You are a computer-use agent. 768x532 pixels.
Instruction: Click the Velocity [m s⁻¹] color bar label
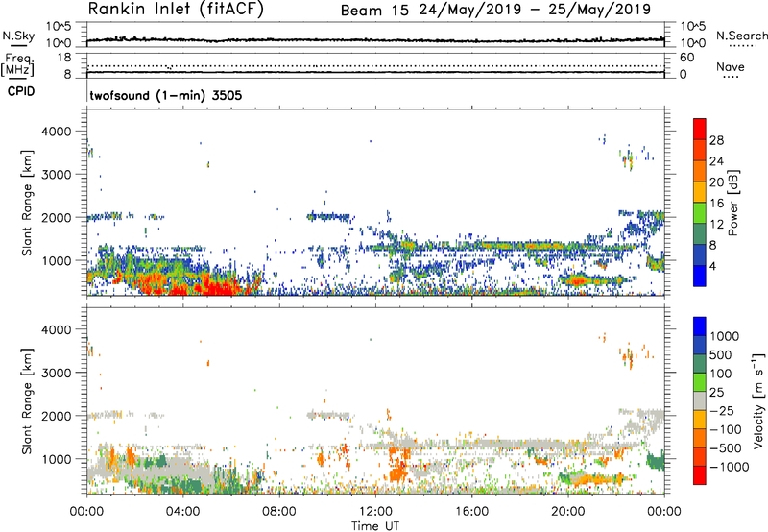tap(758, 400)
